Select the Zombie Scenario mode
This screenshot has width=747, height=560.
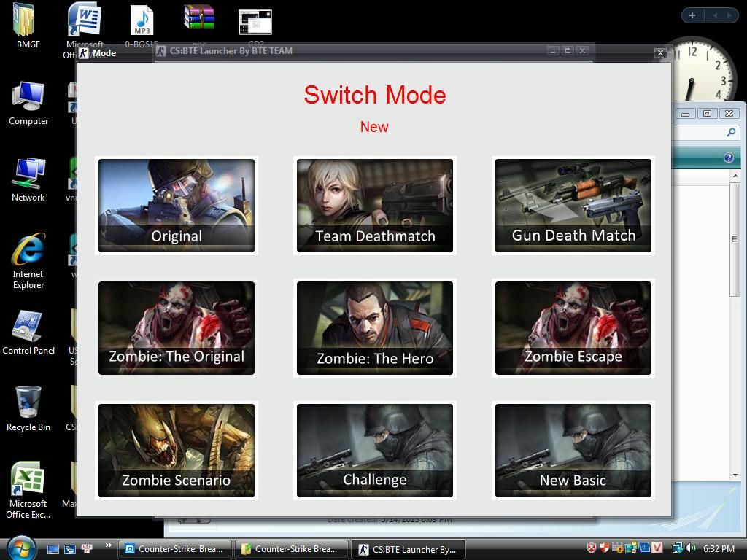click(x=177, y=451)
